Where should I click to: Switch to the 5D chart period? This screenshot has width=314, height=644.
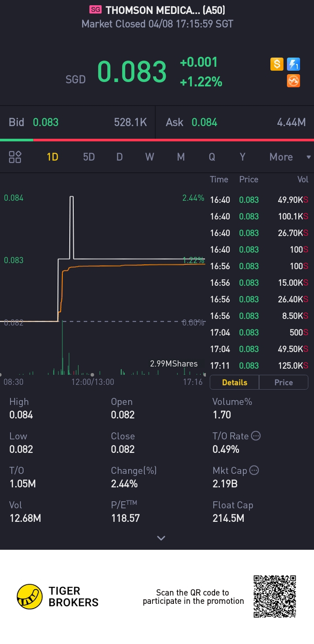coord(89,157)
